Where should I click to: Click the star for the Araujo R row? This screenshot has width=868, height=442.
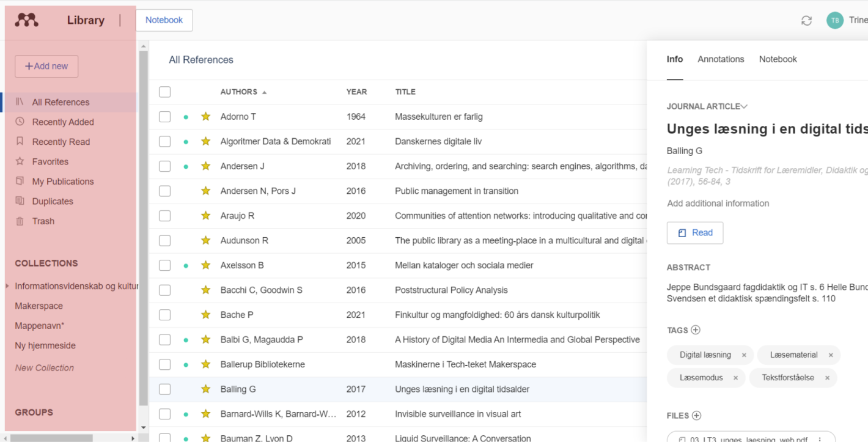[205, 216]
